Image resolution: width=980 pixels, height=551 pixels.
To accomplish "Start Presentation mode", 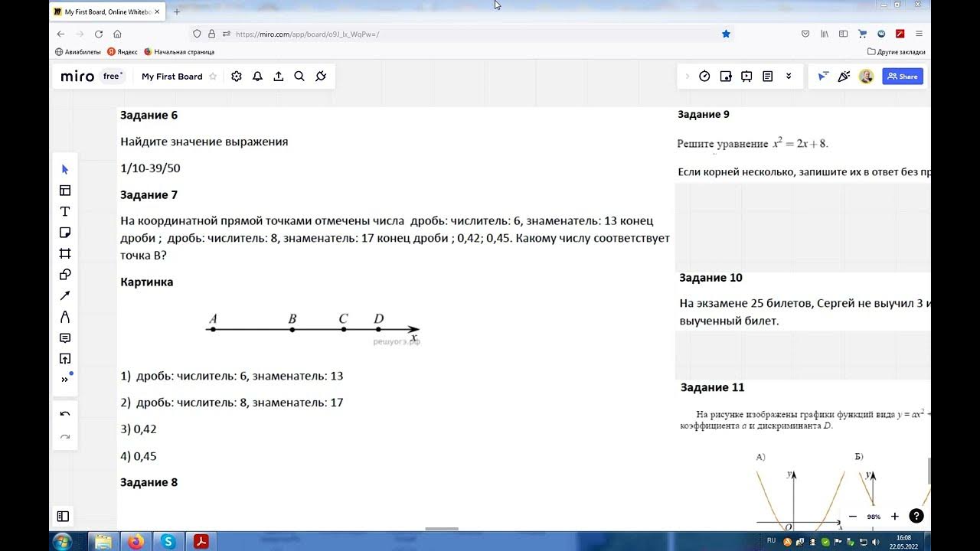I will 746,77.
